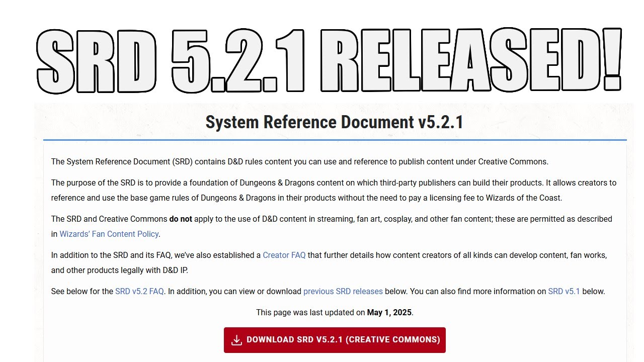Click the download arrow icon in red button
Viewport: 644px width, 362px height.
click(236, 340)
